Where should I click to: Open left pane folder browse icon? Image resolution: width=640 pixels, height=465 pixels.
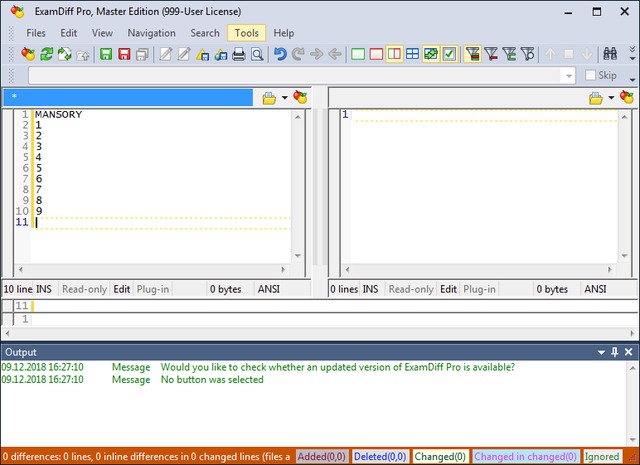pyautogui.click(x=269, y=98)
